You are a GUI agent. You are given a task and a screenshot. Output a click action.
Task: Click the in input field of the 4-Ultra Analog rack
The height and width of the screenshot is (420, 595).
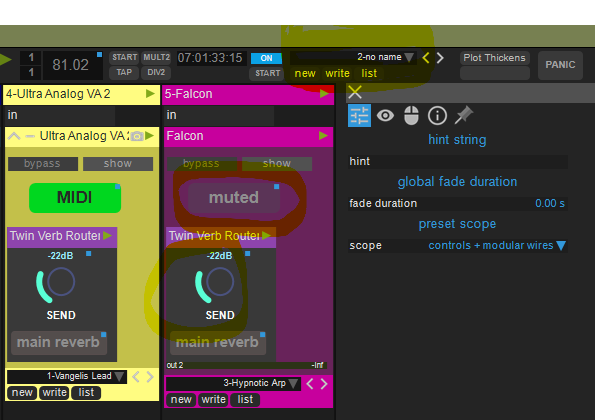[61, 115]
